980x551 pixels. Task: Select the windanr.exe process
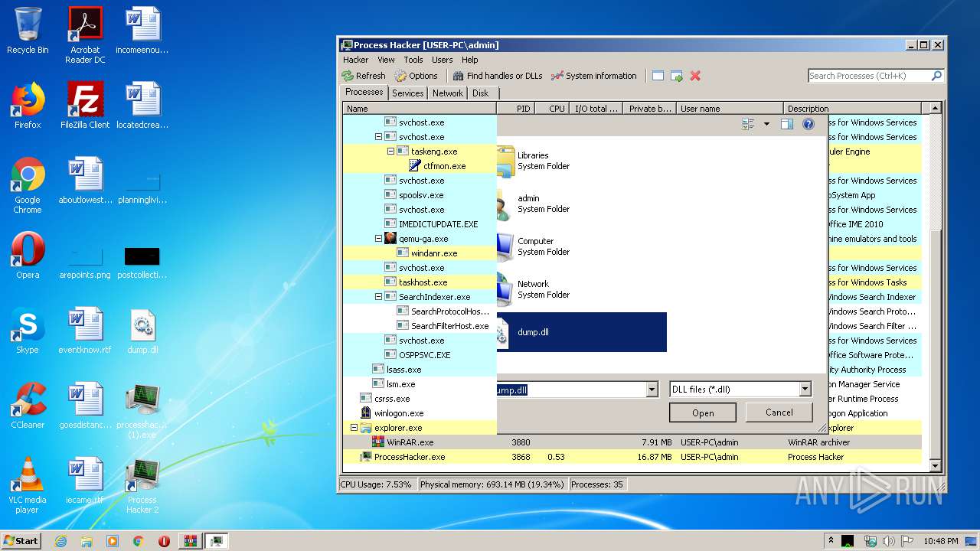tap(433, 253)
